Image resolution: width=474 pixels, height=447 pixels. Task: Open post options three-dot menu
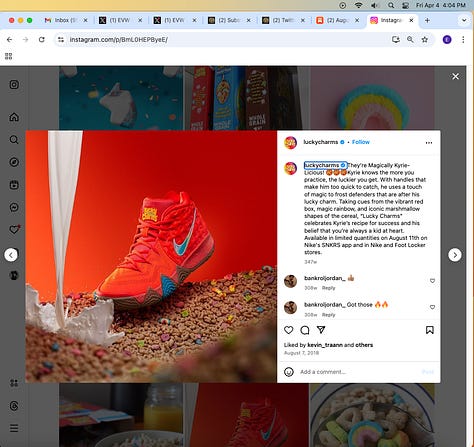pyautogui.click(x=429, y=143)
